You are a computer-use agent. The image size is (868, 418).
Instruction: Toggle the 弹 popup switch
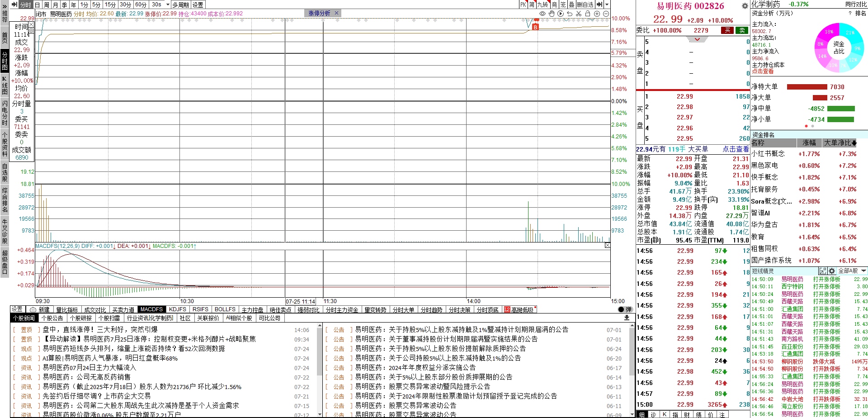click(625, 309)
